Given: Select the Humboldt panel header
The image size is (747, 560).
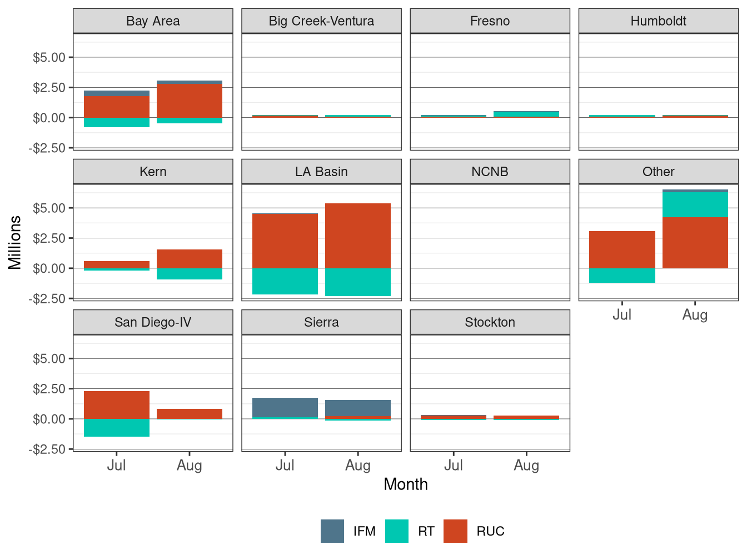Looking at the screenshot, I should 658,21.
